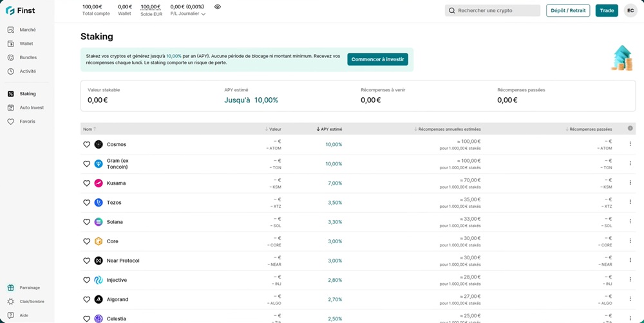Open Solana row three-dot menu
Viewport: 644px width, 323px height.
[x=630, y=221]
